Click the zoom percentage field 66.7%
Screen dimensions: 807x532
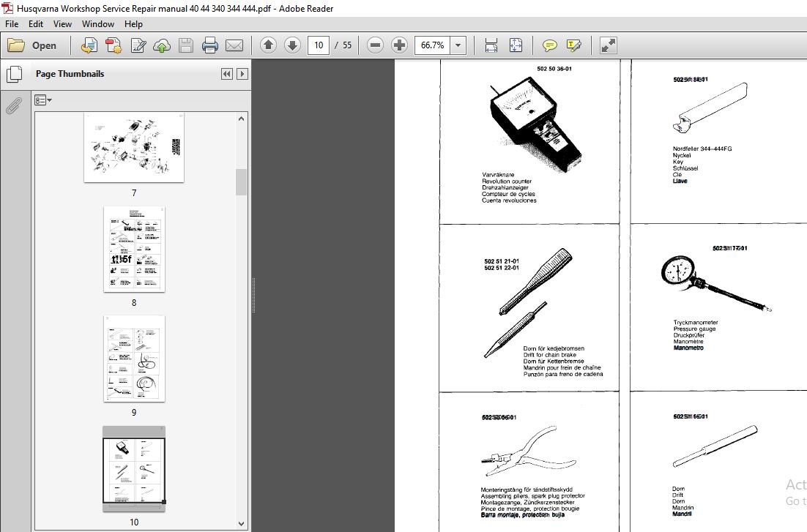point(432,45)
